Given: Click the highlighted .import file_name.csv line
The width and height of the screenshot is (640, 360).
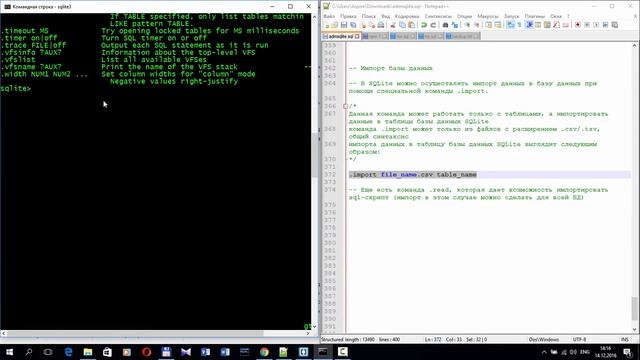Looking at the screenshot, I should 413,175.
